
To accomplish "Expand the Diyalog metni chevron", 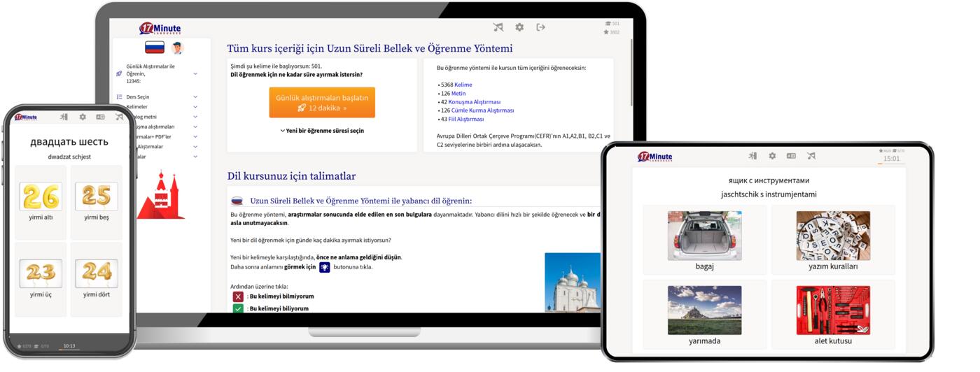I will coord(195,117).
